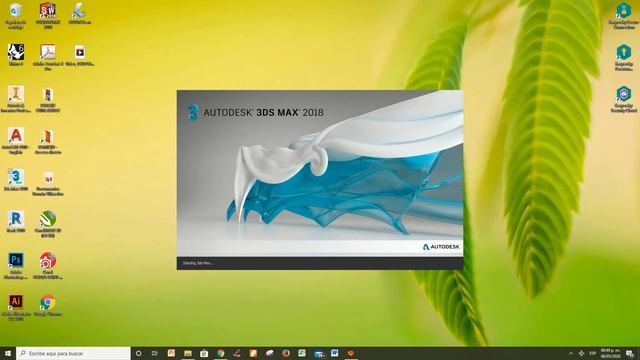Open the ESP language input indicator

point(593,353)
